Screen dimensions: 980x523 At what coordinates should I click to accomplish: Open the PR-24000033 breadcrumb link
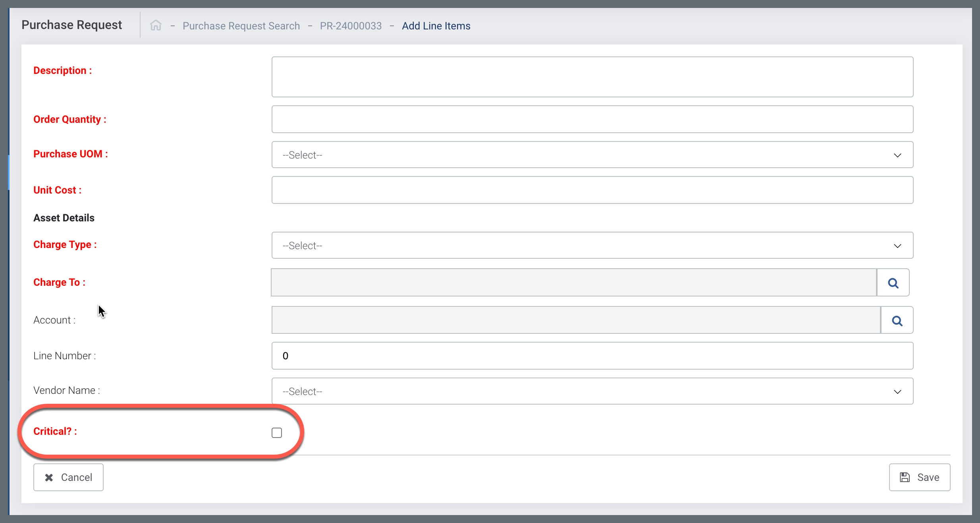pos(351,26)
